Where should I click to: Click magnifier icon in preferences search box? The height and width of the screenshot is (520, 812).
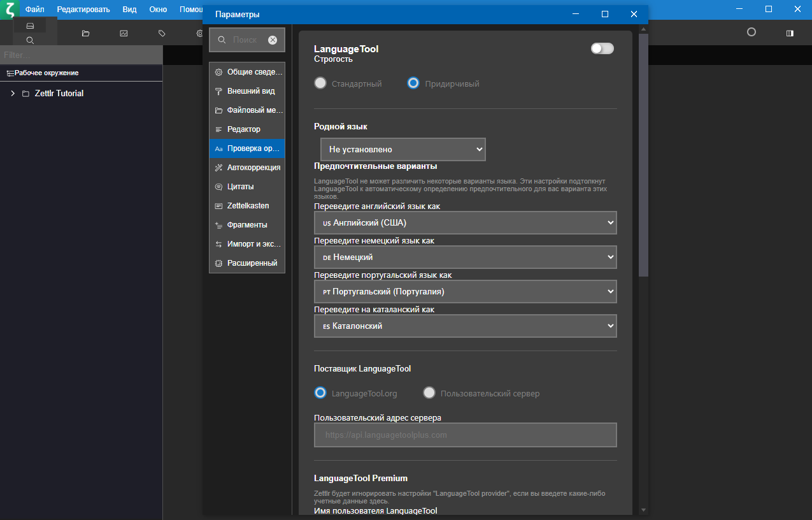point(222,40)
